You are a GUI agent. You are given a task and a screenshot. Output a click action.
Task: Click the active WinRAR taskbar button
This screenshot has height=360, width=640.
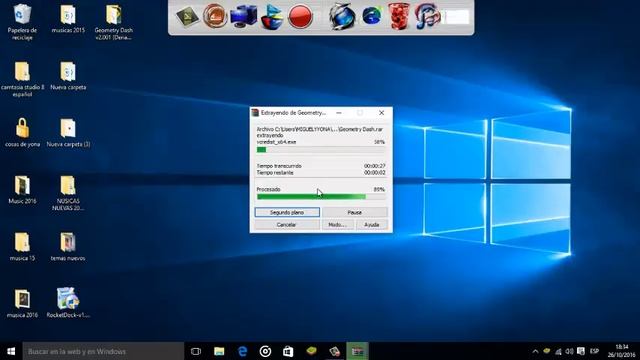click(358, 351)
